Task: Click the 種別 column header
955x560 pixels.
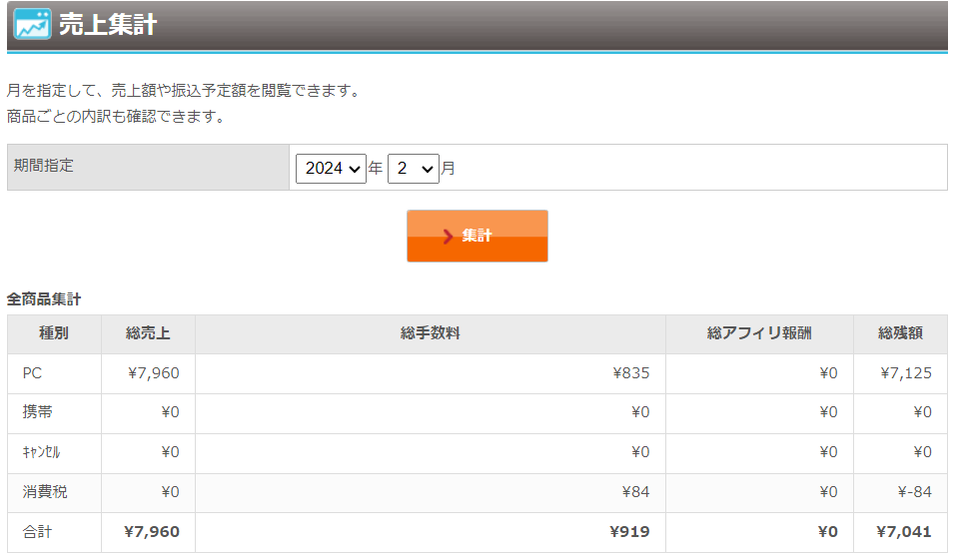Action: [x=54, y=333]
